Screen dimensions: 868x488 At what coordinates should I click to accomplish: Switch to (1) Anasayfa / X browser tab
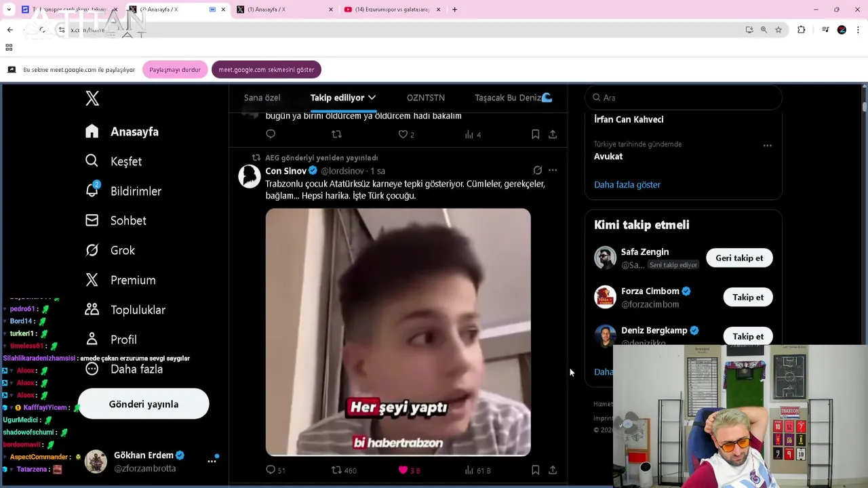click(285, 9)
